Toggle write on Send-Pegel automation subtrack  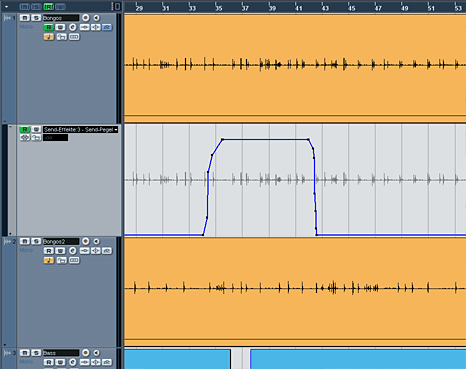pos(36,129)
